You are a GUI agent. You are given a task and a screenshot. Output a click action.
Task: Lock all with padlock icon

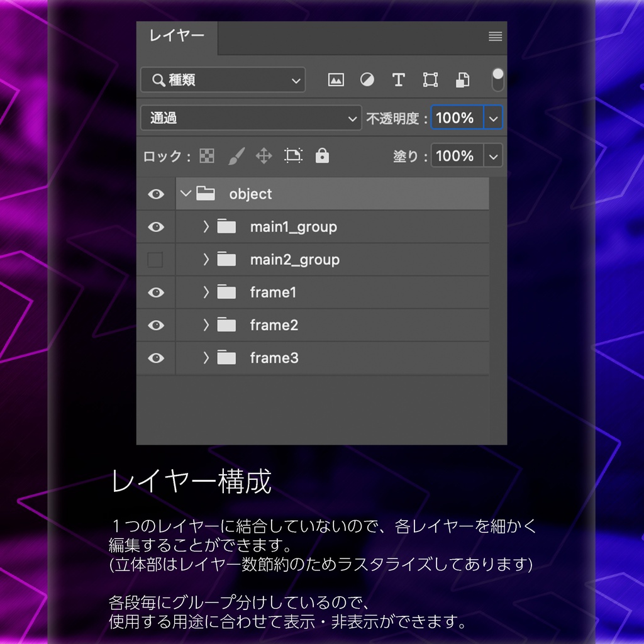322,156
